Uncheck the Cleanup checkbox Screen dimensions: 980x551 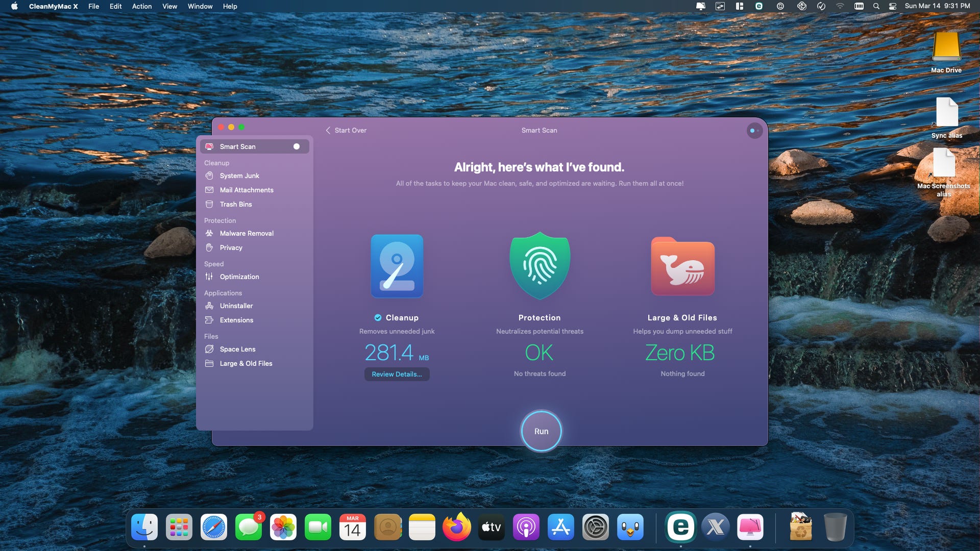[378, 317]
